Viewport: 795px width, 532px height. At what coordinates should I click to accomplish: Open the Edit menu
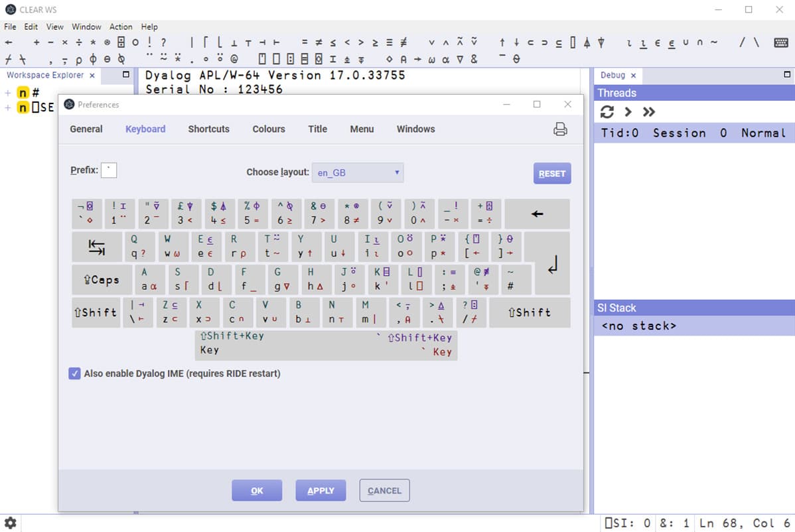click(x=31, y=27)
